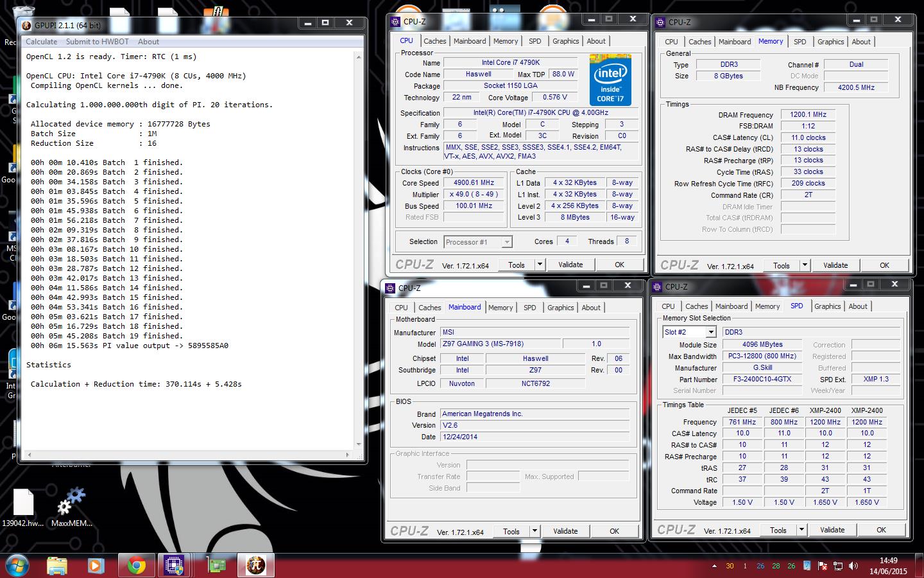Click the Part Number 'F3-2400C10-4GTX'
Screen dimensions: 924x578
pos(762,380)
